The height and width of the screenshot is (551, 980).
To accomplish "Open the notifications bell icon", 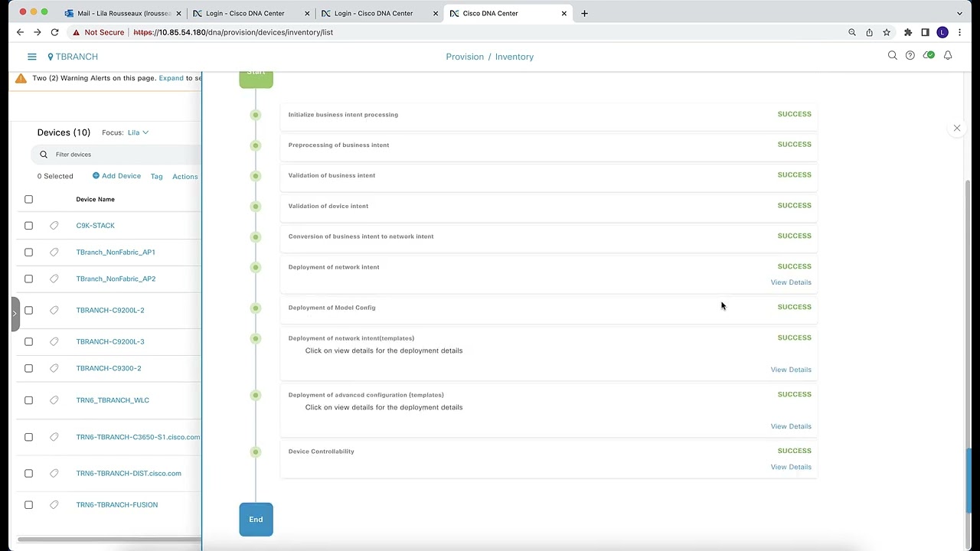I will 948,56.
